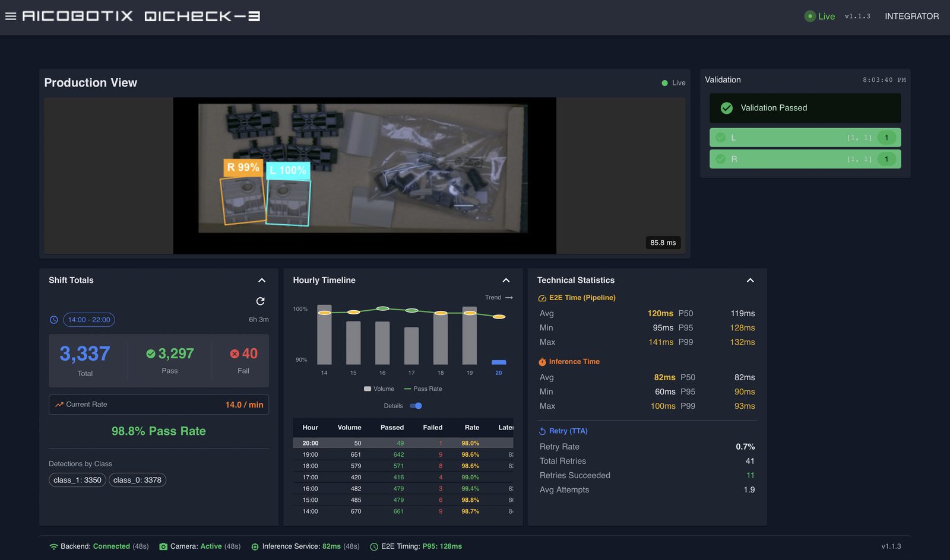950x560 pixels.
Task: Click the Camera status icon
Action: 163,546
